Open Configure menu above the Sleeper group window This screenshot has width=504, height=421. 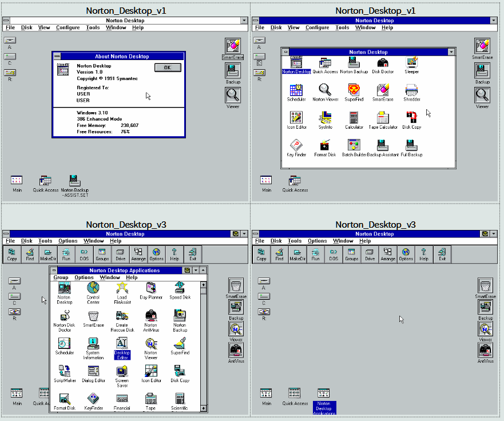pos(318,27)
